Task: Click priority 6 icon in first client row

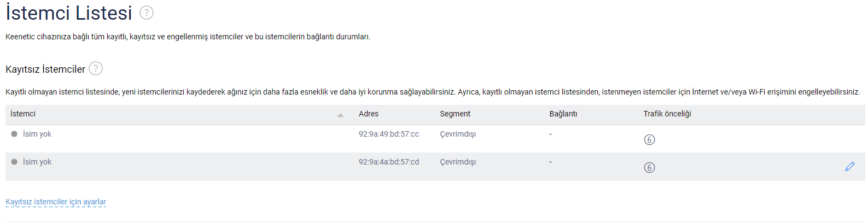Action: 649,140
